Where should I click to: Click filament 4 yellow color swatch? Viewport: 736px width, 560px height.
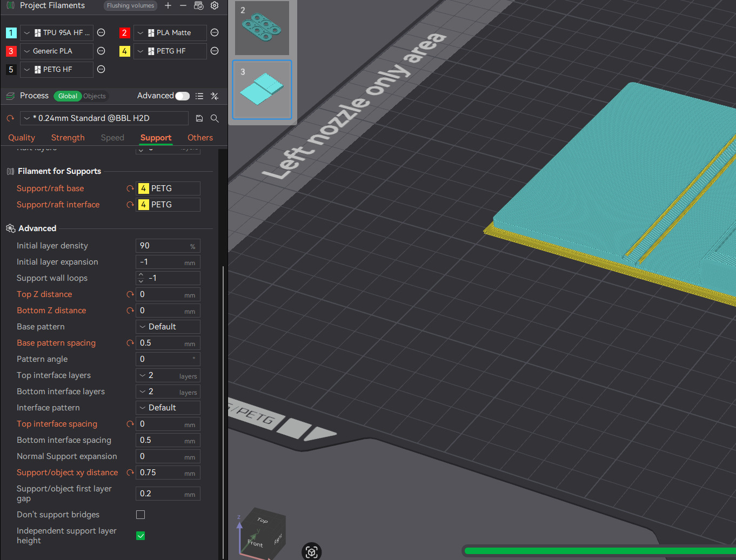pyautogui.click(x=124, y=51)
